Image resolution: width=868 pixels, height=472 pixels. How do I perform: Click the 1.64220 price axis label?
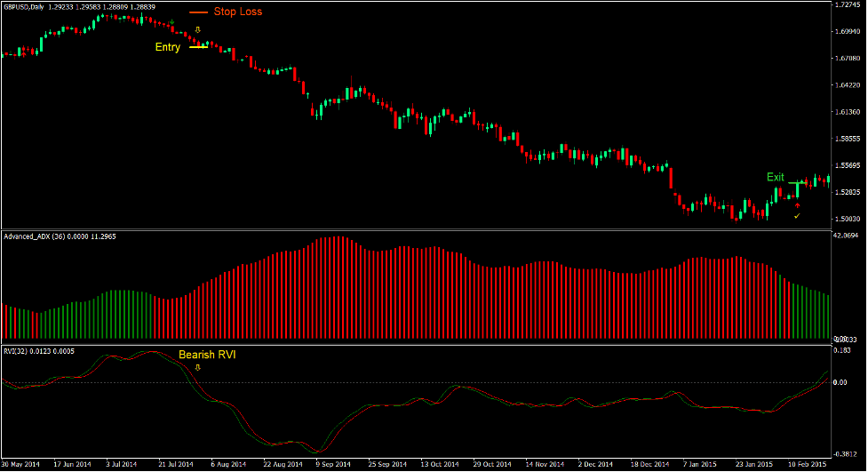[848, 85]
